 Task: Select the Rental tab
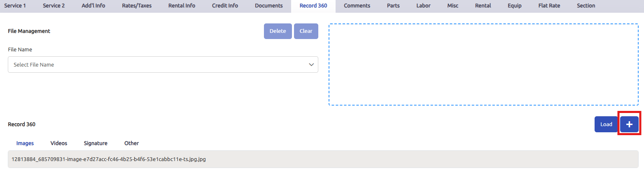pyautogui.click(x=483, y=6)
